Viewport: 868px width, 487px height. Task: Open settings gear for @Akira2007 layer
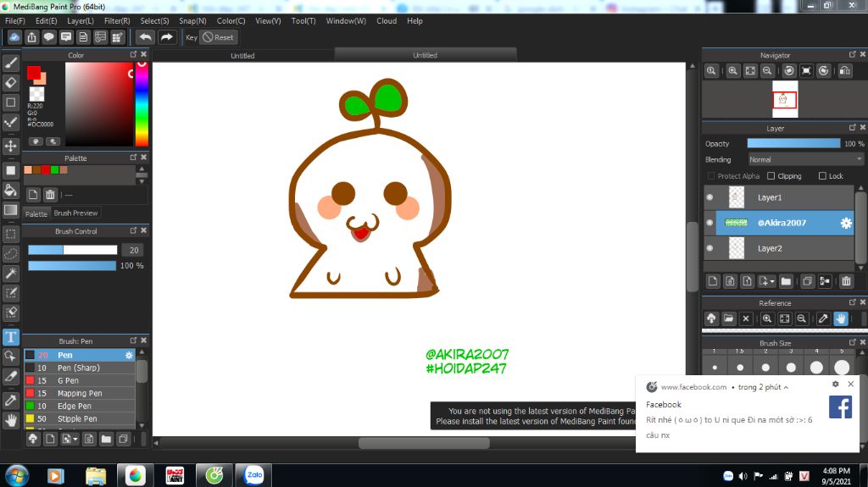click(846, 223)
